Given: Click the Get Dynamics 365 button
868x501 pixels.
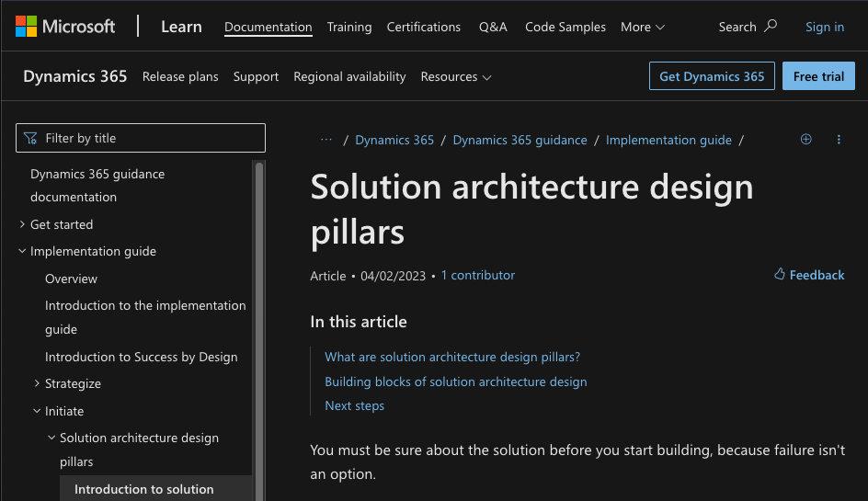Looking at the screenshot, I should [x=712, y=76].
